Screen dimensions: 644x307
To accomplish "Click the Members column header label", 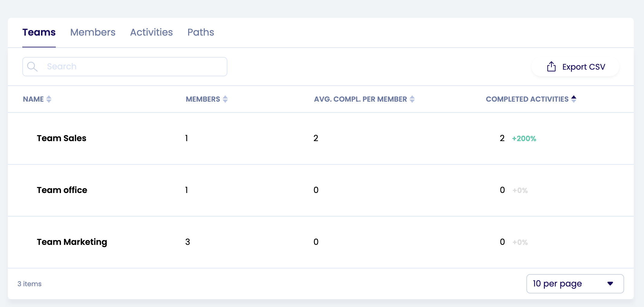I will [203, 99].
